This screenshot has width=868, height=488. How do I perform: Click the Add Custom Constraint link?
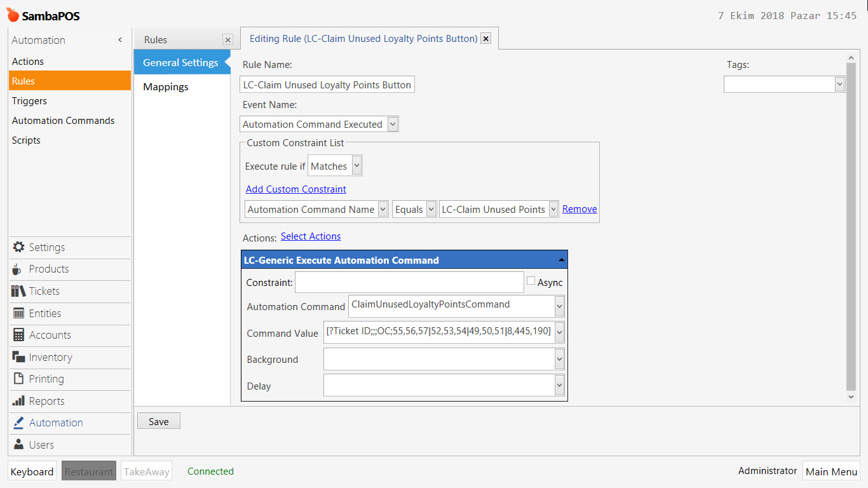click(296, 189)
